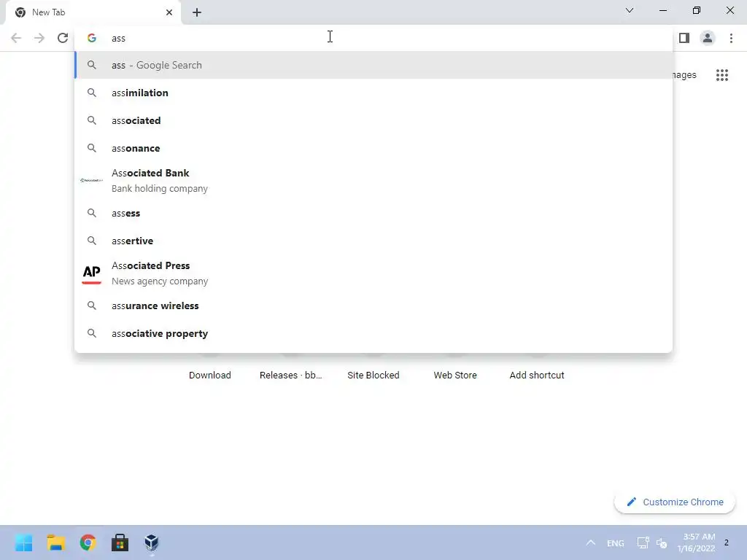
Task: Open File Explorer from the taskbar
Action: click(55, 542)
